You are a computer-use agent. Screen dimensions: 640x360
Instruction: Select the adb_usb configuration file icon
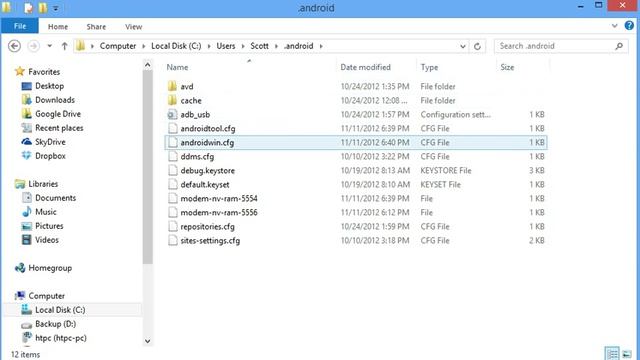tap(172, 114)
